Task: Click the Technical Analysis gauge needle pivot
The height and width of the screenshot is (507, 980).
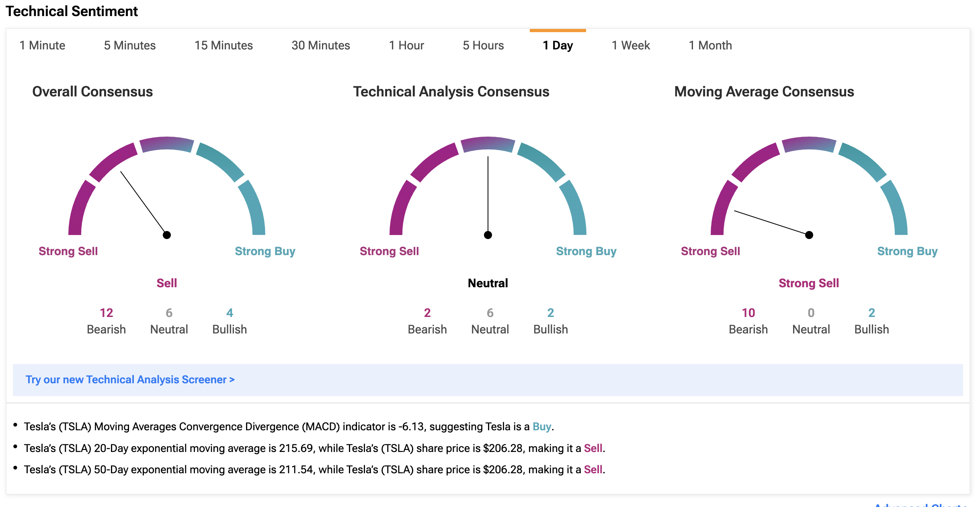Action: tap(488, 235)
